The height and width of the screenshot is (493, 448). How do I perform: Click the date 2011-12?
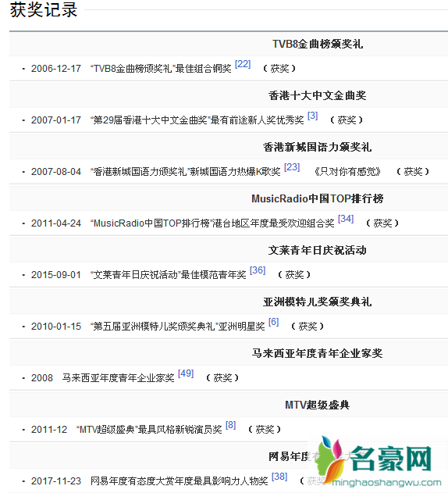[x=49, y=430]
